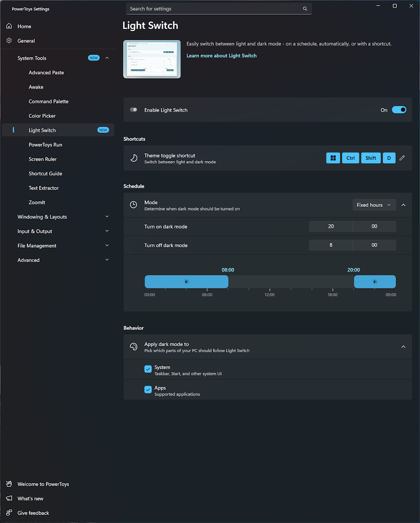Open the Fixed hours mode dropdown
This screenshot has height=523, width=420.
point(374,205)
